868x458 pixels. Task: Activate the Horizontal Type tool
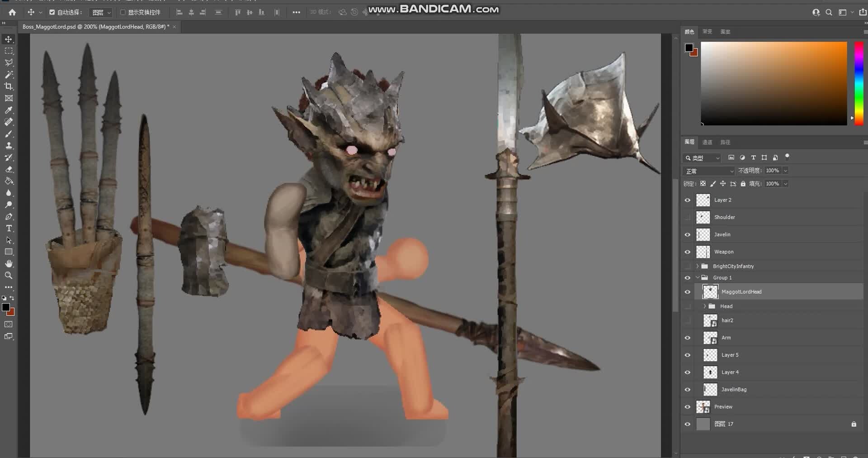coord(9,229)
